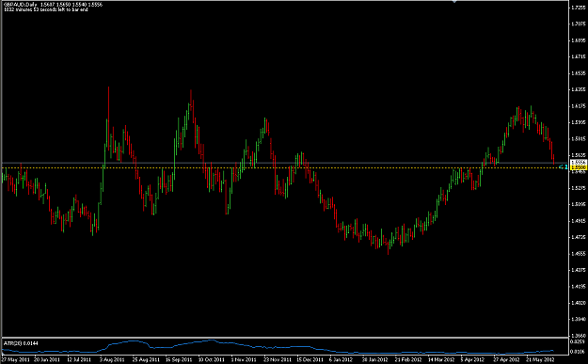Click the cyan arrow marker near price scale
588x364 pixels.
click(x=563, y=166)
